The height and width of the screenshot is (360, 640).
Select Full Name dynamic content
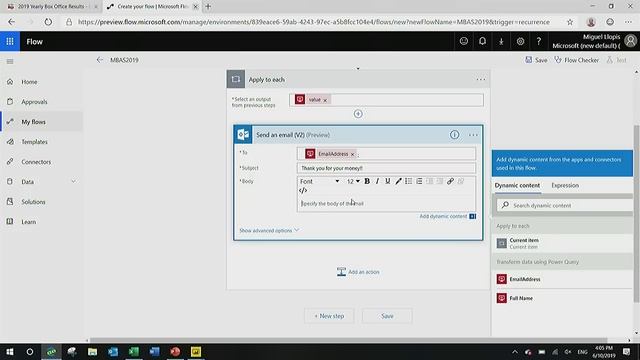point(563,298)
